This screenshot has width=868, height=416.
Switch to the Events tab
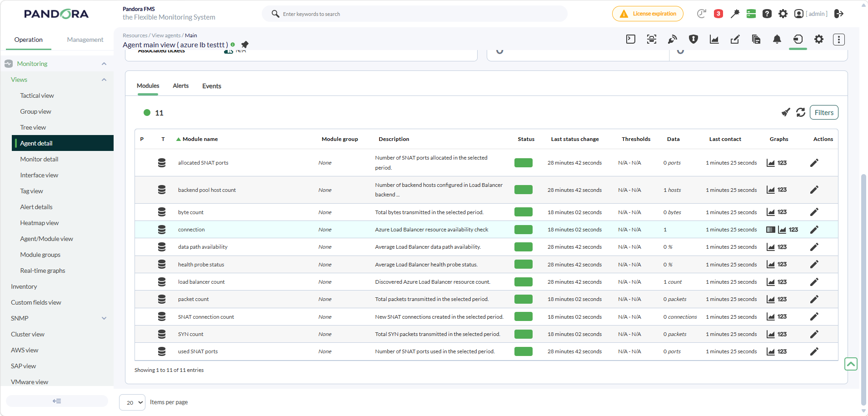coord(212,86)
